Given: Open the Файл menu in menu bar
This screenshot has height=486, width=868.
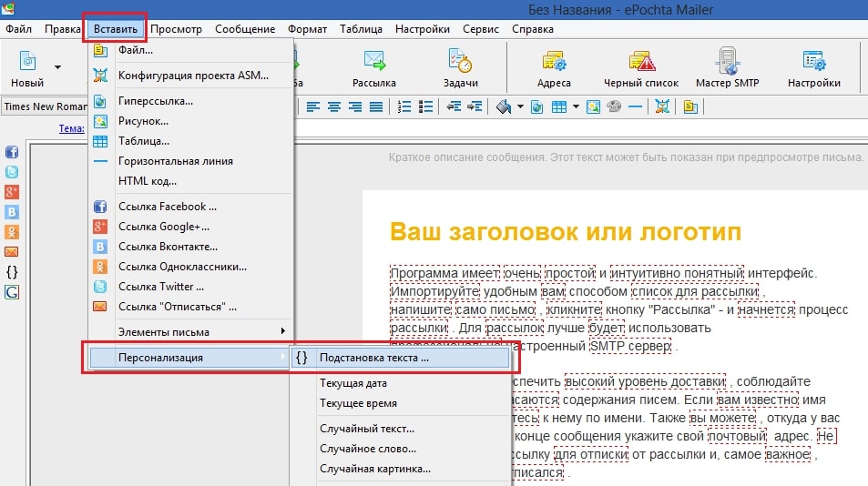Looking at the screenshot, I should pyautogui.click(x=18, y=29).
